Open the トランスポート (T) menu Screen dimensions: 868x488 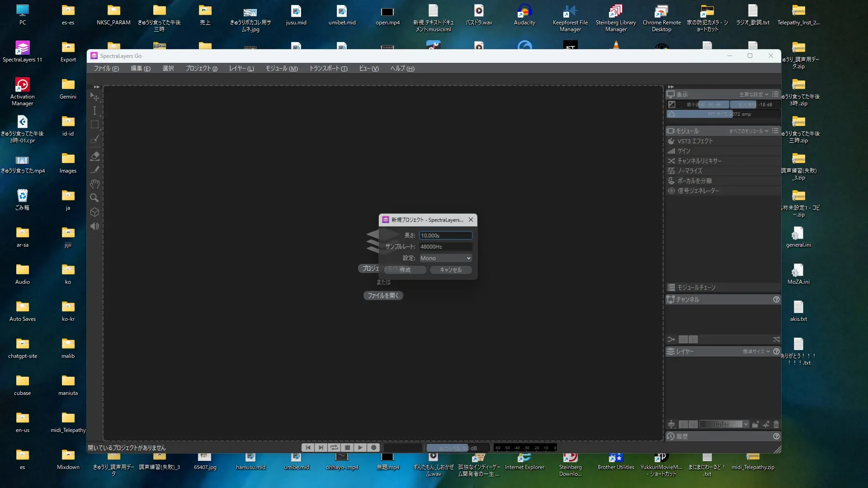(328, 68)
